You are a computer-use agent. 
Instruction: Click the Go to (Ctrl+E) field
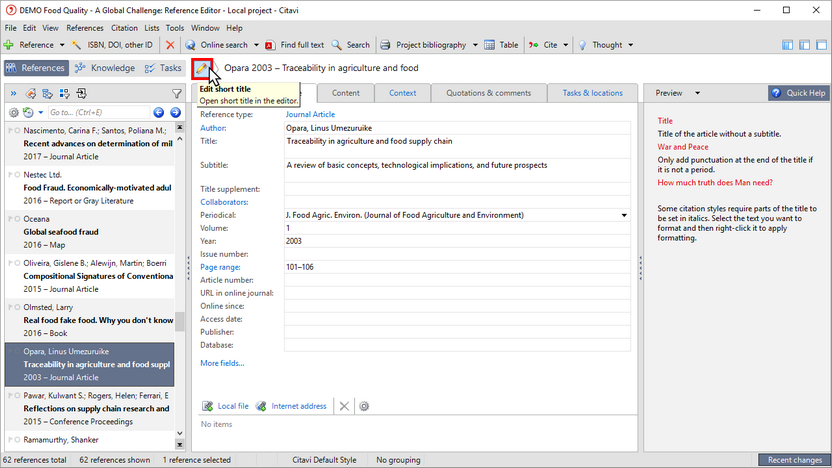pos(99,112)
